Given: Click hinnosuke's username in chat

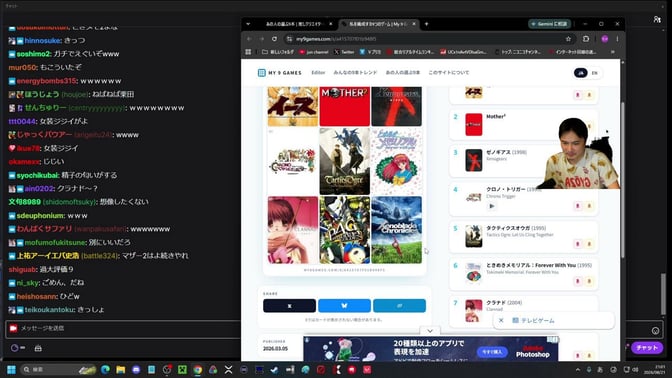Looking at the screenshot, I should click(42, 40).
